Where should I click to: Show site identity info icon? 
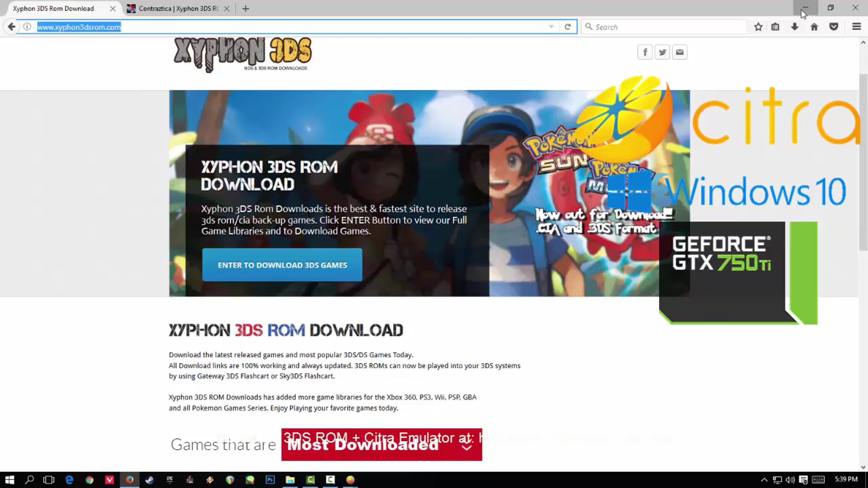click(27, 27)
